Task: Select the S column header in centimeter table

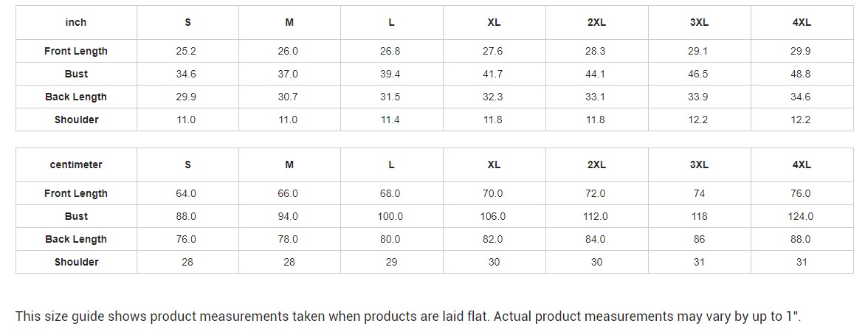Action: [187, 164]
